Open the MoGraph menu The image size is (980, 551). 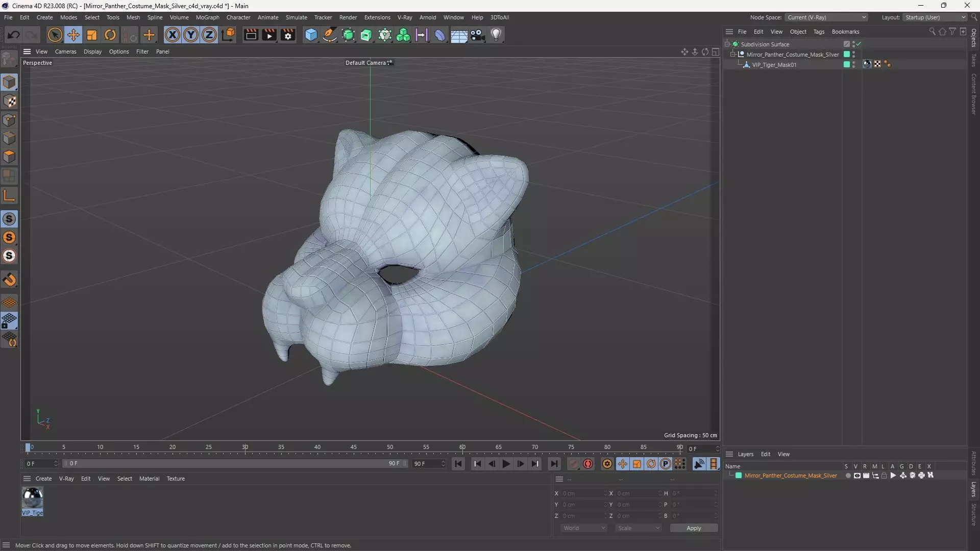(207, 17)
